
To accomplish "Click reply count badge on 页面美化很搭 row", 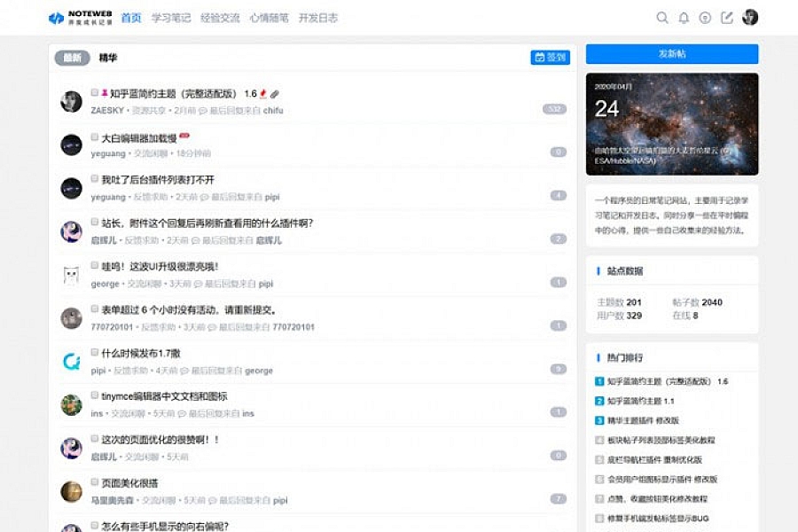I will tap(559, 499).
